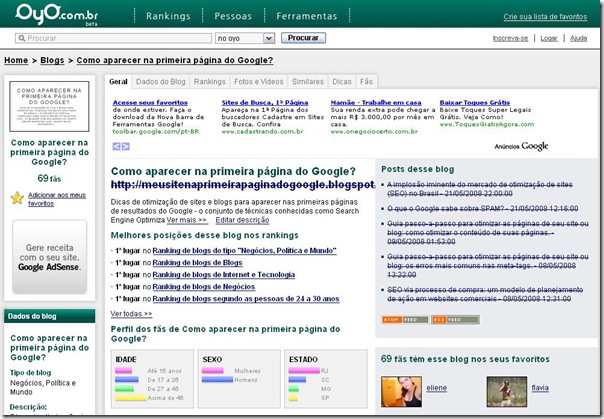Open Ferramentas in top navigation
The height and width of the screenshot is (419, 604).
pyautogui.click(x=307, y=16)
